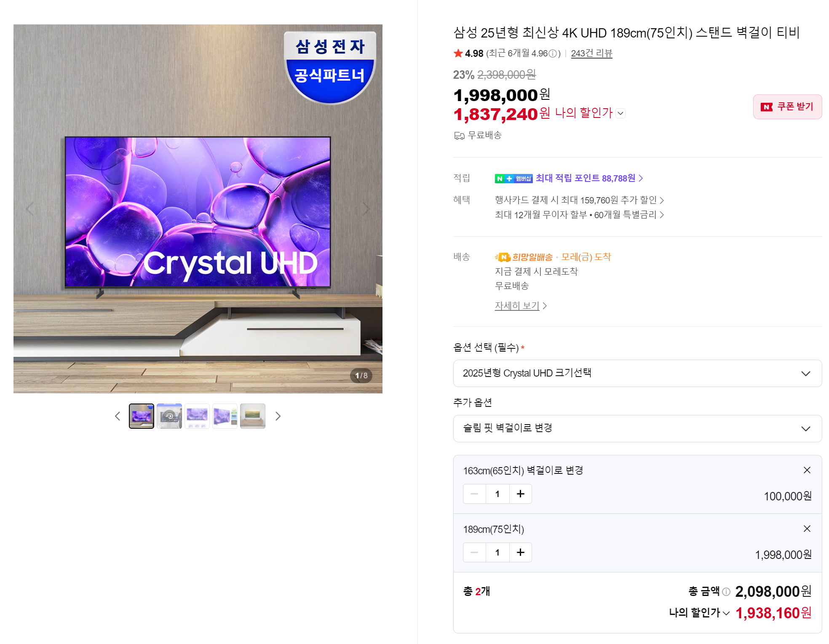Expand 나의 할인가 details beside the price

(x=620, y=113)
